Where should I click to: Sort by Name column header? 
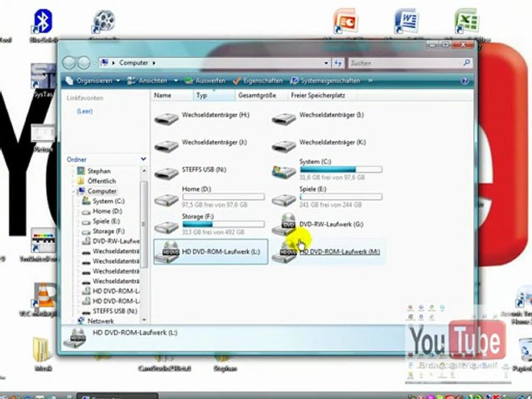point(172,96)
